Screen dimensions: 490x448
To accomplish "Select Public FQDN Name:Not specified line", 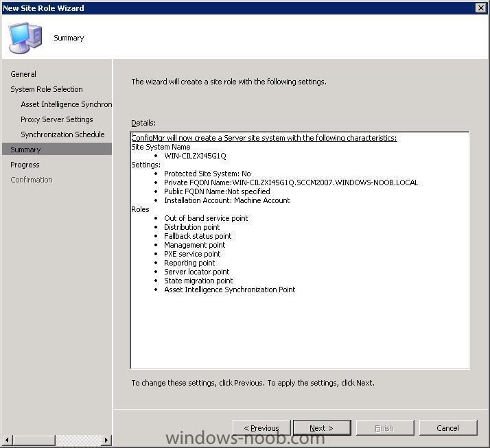I will point(217,191).
